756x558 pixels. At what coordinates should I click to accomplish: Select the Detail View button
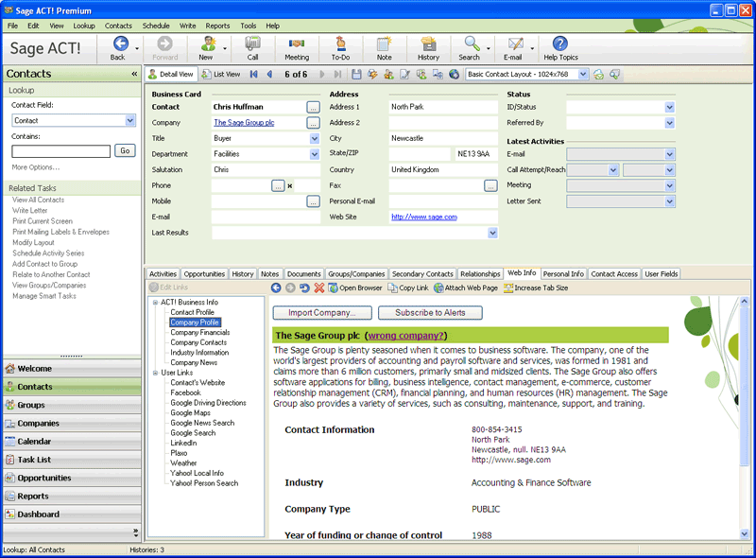(x=171, y=75)
